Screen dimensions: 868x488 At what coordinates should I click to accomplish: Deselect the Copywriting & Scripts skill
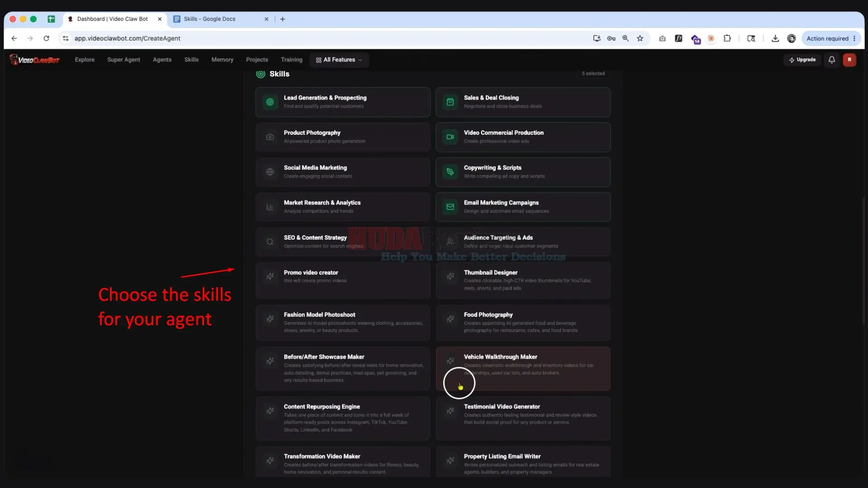[x=523, y=172]
